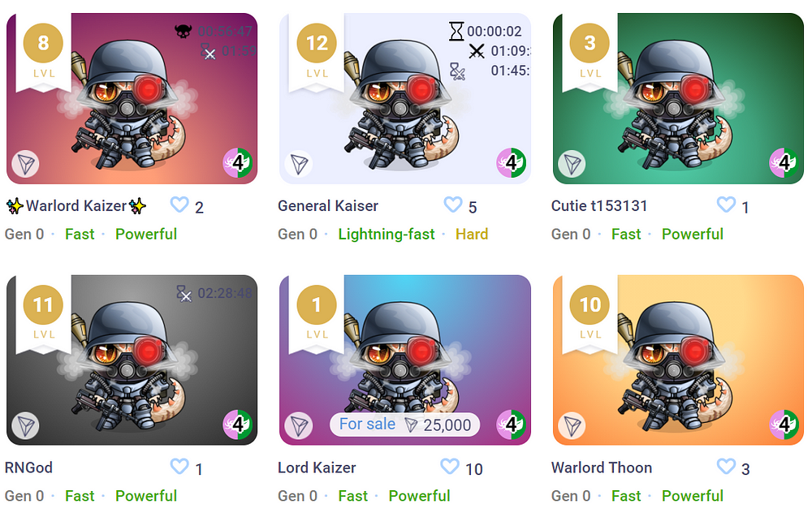This screenshot has height=517, width=812.
Task: Open the Warlord Thoon cutie page
Action: pyautogui.click(x=602, y=467)
